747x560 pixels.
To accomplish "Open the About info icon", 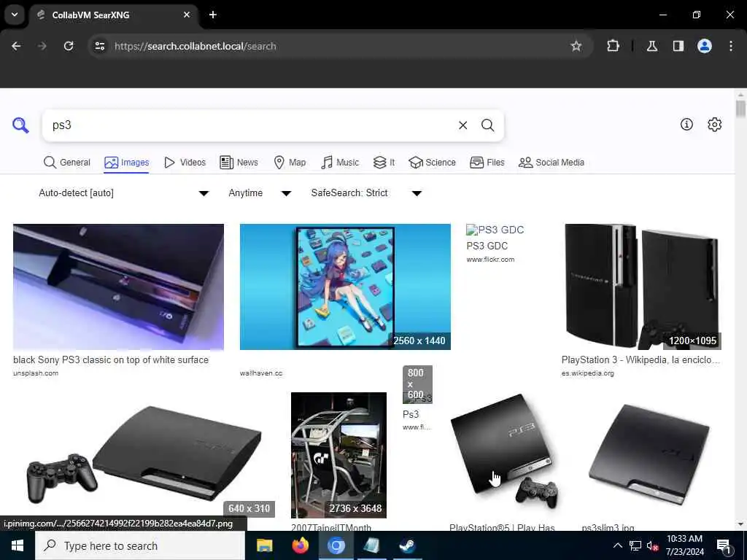I will click(x=686, y=124).
